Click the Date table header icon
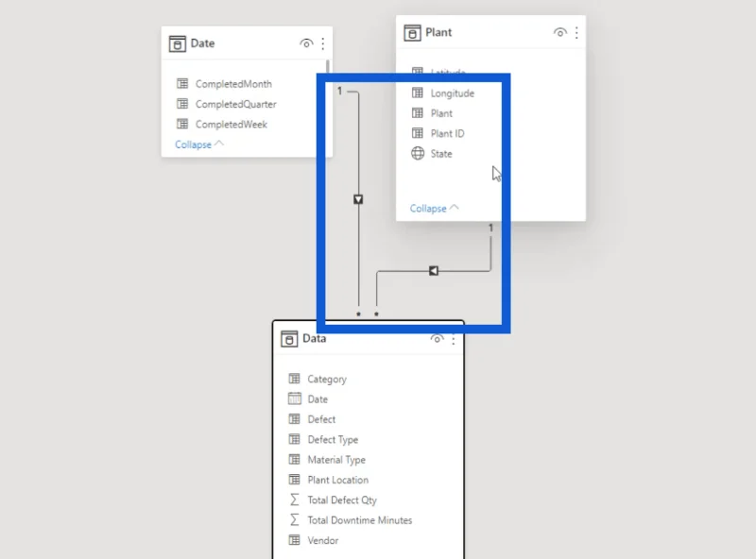Image resolution: width=756 pixels, height=559 pixels. pyautogui.click(x=178, y=43)
